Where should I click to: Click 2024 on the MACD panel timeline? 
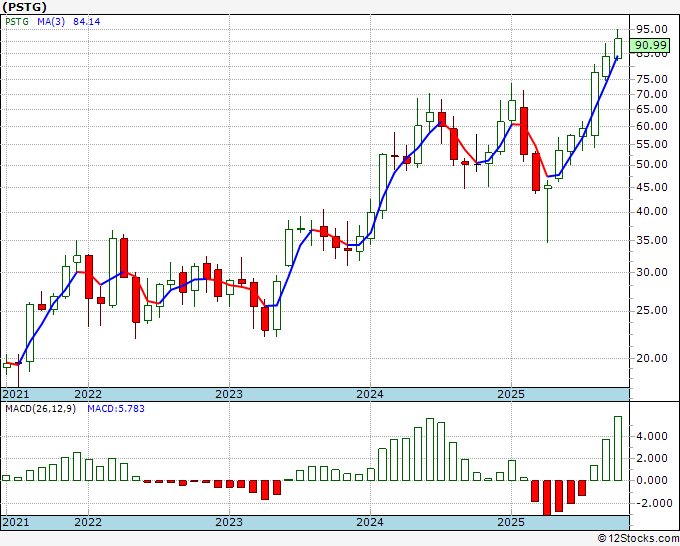coord(369,522)
